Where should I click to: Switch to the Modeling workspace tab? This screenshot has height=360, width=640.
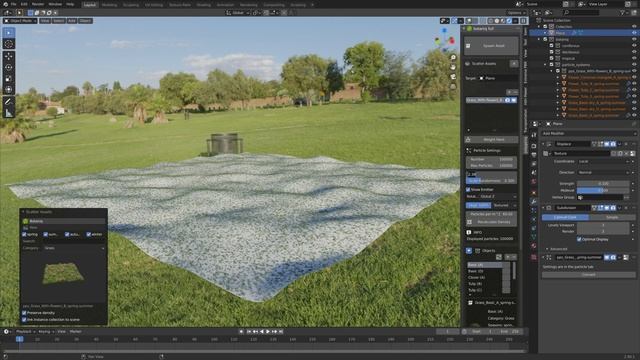tap(109, 5)
